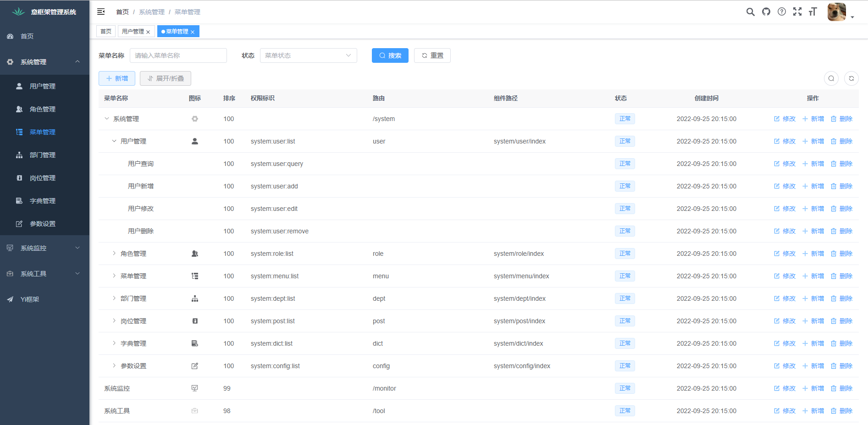Hide the search bar with round search icon

click(x=831, y=78)
